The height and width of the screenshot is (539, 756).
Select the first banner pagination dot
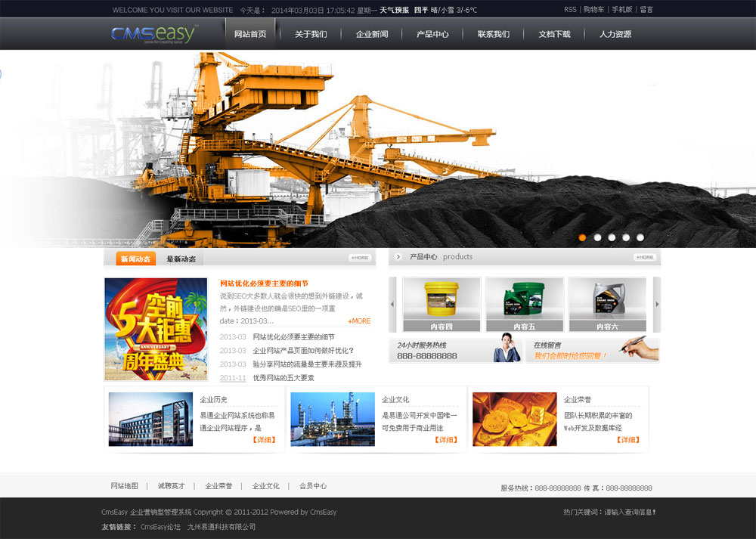click(x=582, y=237)
